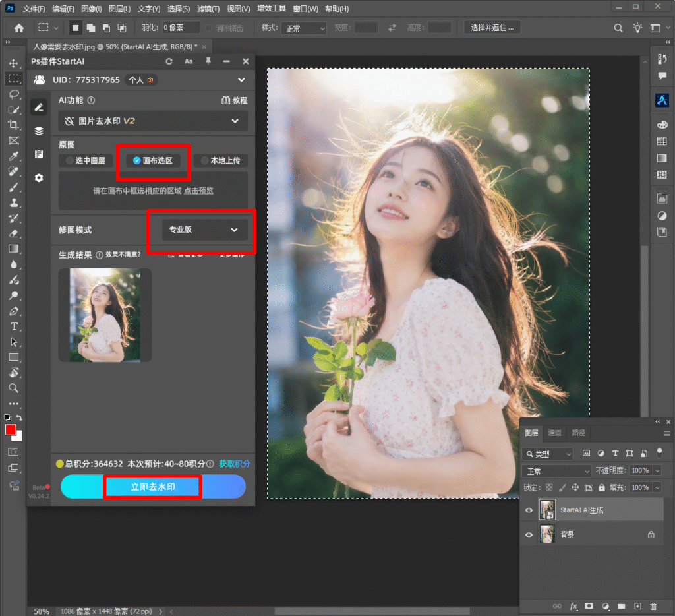Open the 文件(F) menu
Viewport: 675px width, 616px height.
click(x=34, y=9)
